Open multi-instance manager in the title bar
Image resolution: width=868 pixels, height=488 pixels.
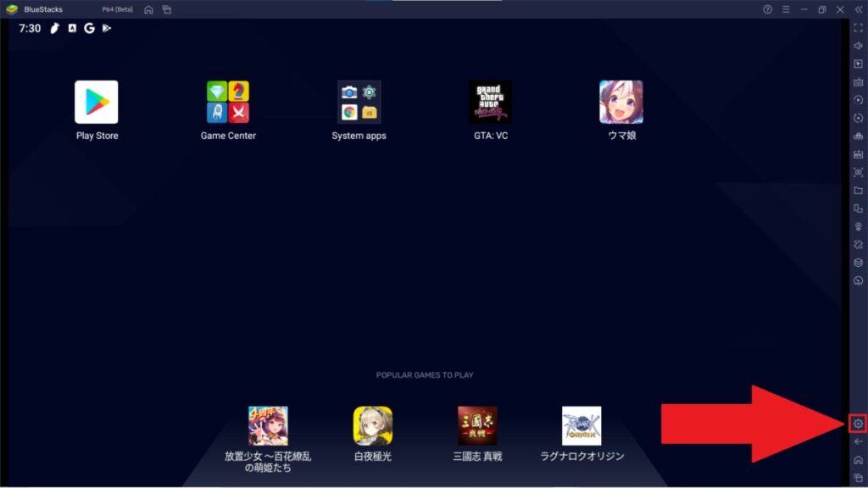[165, 9]
